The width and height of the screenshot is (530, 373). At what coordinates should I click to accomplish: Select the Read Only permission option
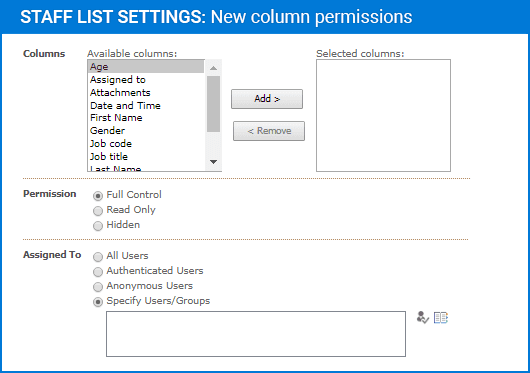pos(98,211)
